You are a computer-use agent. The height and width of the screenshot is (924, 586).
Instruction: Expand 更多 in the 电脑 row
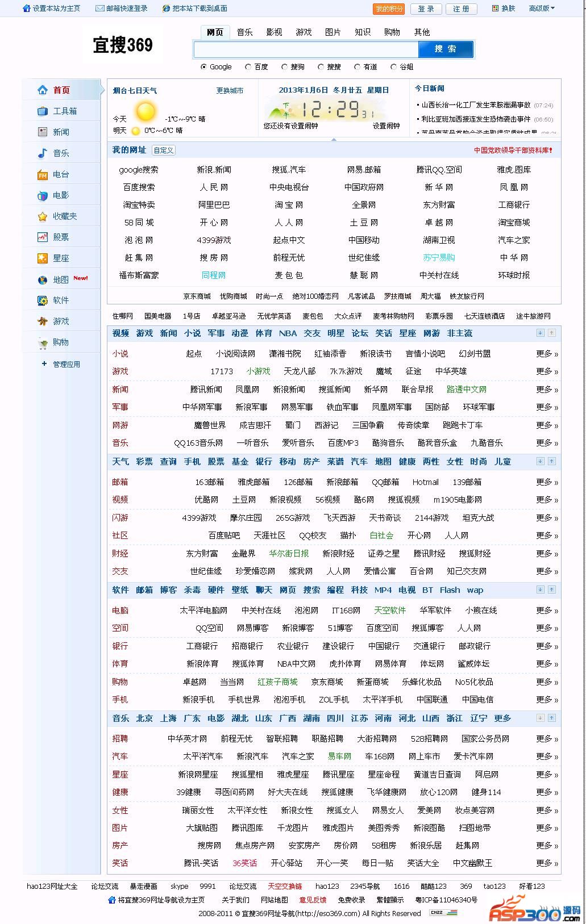[x=547, y=611]
